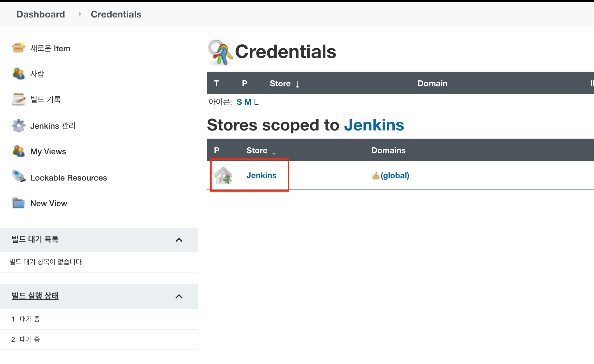This screenshot has height=364, width=594.
Task: Collapse the 빌드 실행 상태 panel
Action: tap(179, 296)
